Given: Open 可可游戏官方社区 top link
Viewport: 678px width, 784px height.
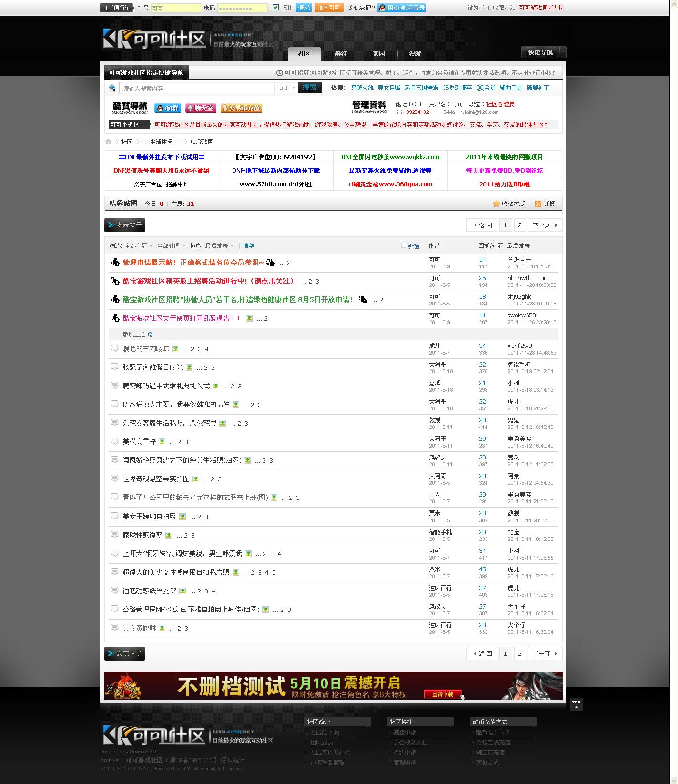Looking at the screenshot, I should (542, 8).
